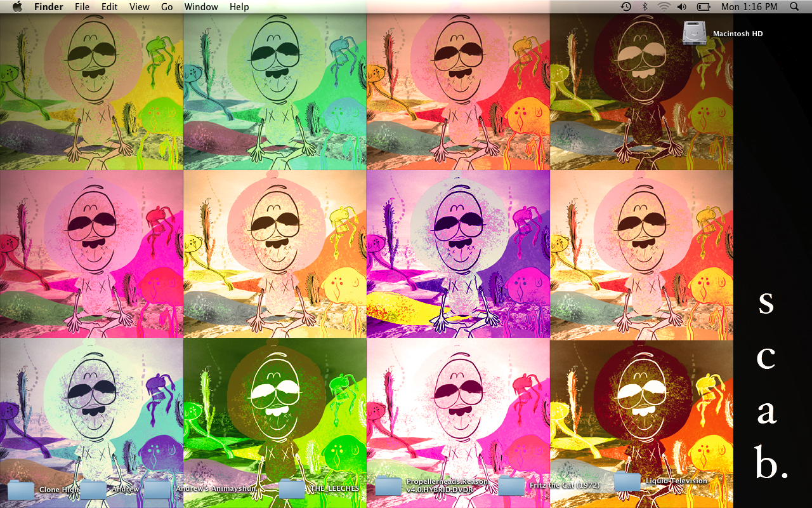
Task: Open the Finder menu
Action: (49, 7)
